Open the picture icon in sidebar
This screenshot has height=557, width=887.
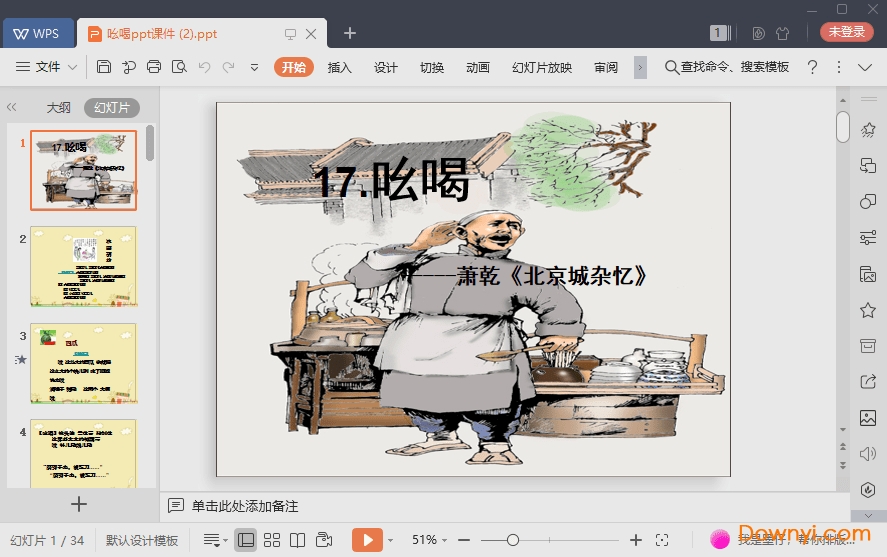tap(868, 418)
